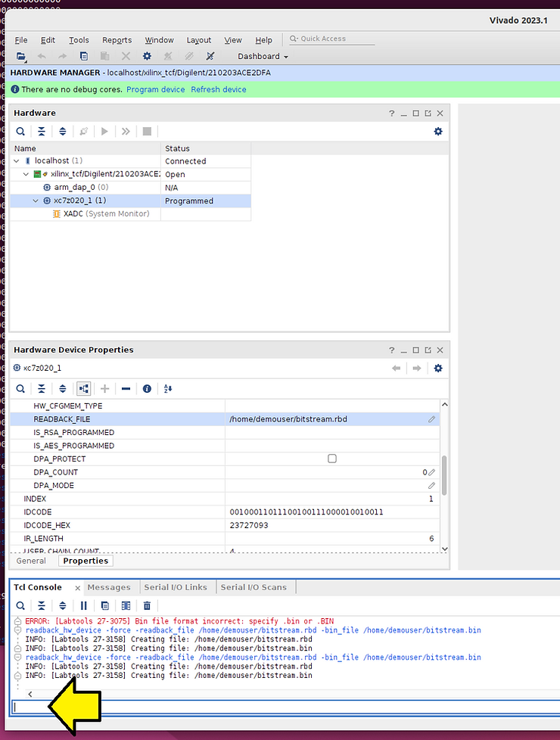Switch to the General tab

point(31,561)
